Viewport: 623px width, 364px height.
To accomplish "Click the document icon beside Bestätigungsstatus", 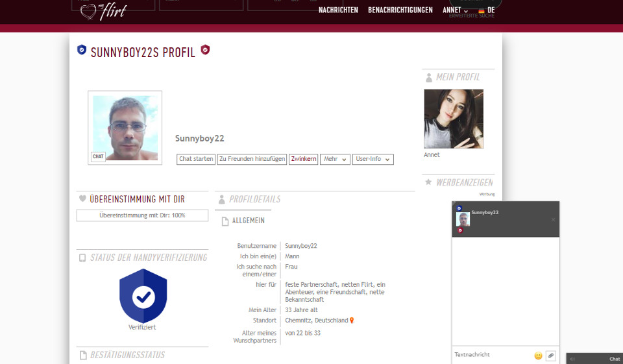I will click(82, 356).
